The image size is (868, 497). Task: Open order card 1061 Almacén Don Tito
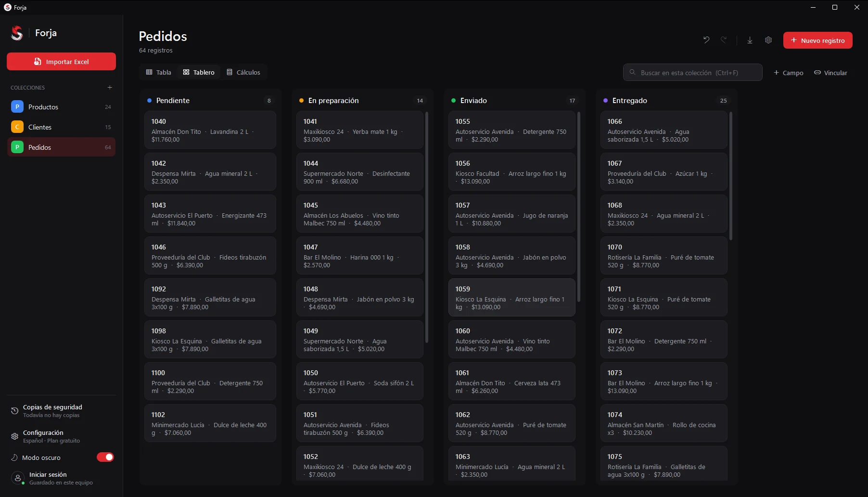coord(512,381)
